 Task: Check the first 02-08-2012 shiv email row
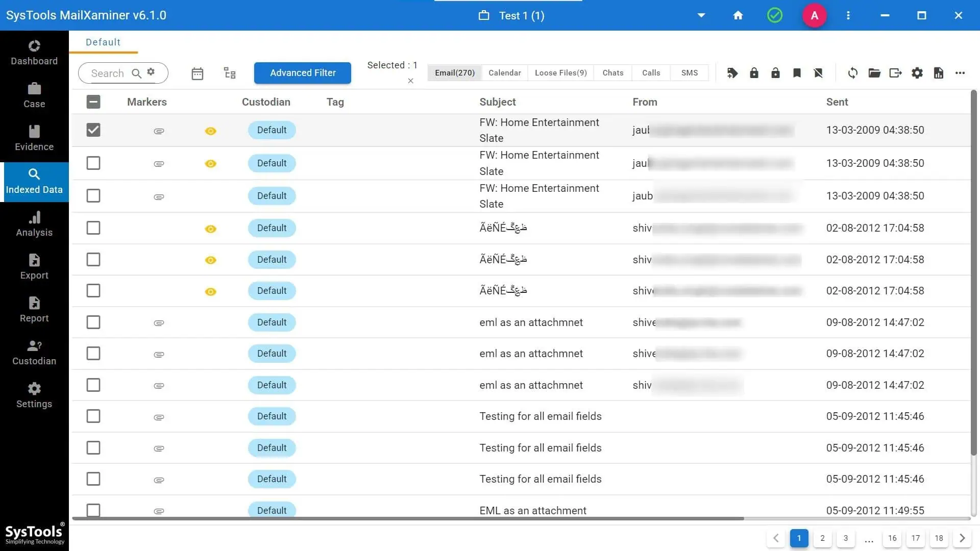point(93,228)
